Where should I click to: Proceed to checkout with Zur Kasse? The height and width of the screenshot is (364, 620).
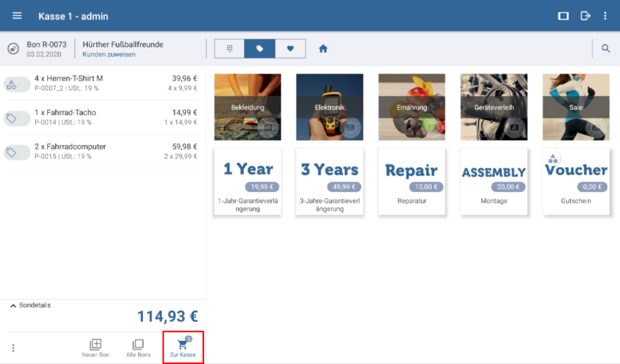pyautogui.click(x=183, y=348)
